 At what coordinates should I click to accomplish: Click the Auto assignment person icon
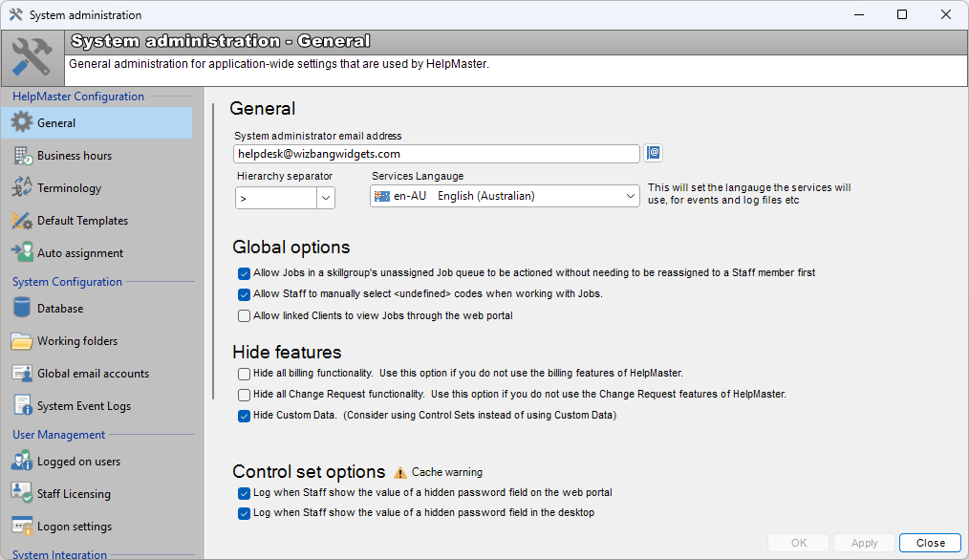[x=22, y=252]
